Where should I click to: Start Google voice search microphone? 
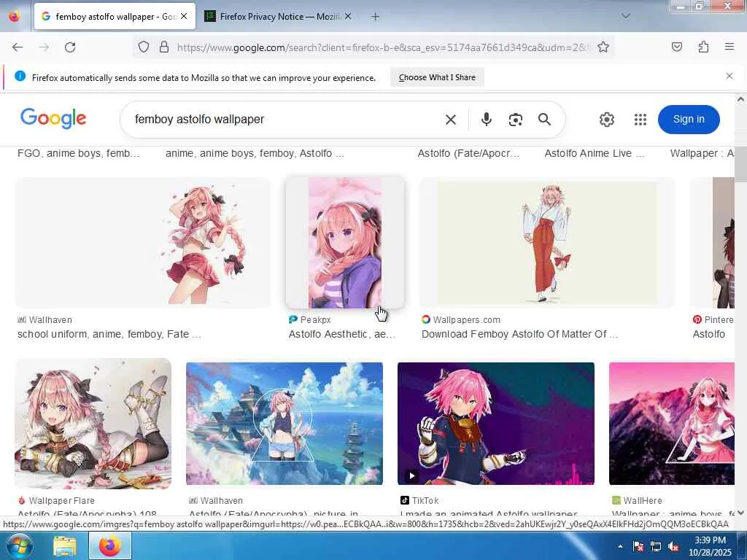[486, 119]
